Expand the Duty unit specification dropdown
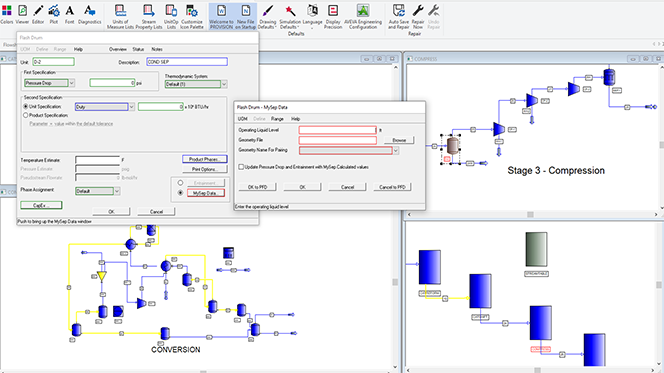664x373 pixels. 132,107
